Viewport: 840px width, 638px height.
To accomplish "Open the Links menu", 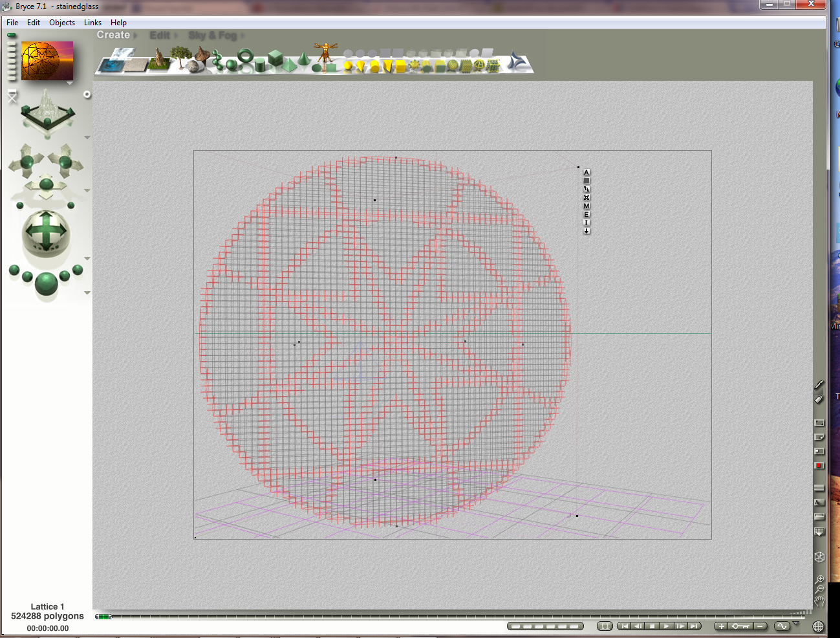I will 92,22.
